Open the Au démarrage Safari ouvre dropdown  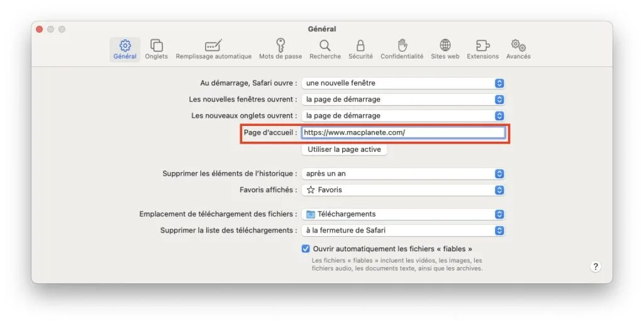(x=403, y=83)
